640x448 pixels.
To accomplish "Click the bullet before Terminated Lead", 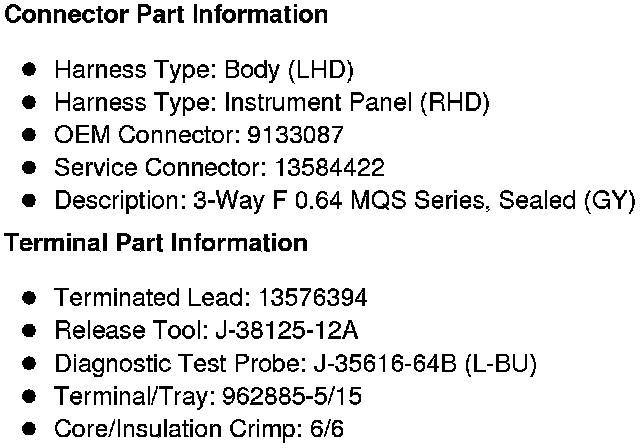I will (x=30, y=298).
